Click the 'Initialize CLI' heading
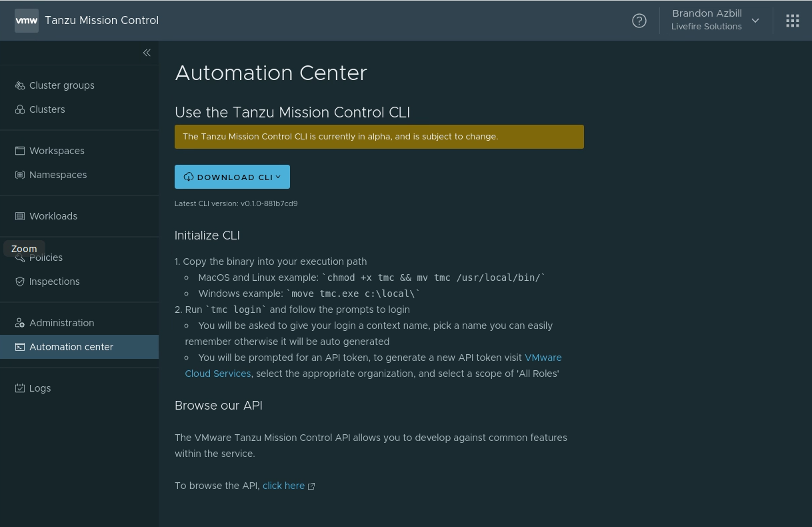This screenshot has width=812, height=527. (x=207, y=235)
